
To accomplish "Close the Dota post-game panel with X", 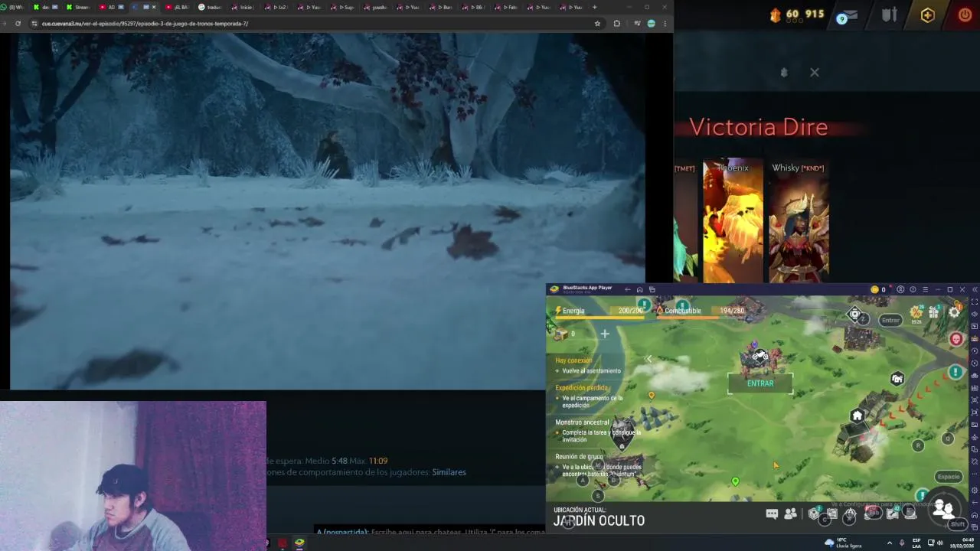I will 814,72.
